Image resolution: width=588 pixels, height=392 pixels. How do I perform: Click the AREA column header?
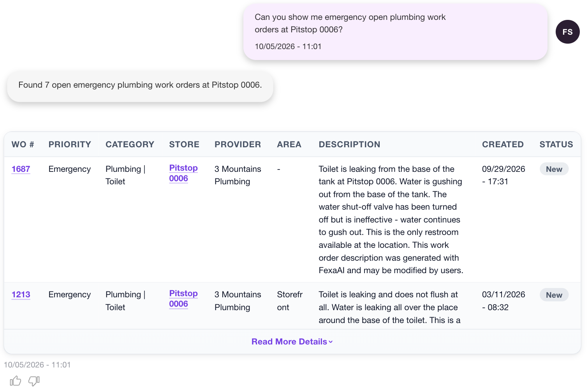pos(289,145)
